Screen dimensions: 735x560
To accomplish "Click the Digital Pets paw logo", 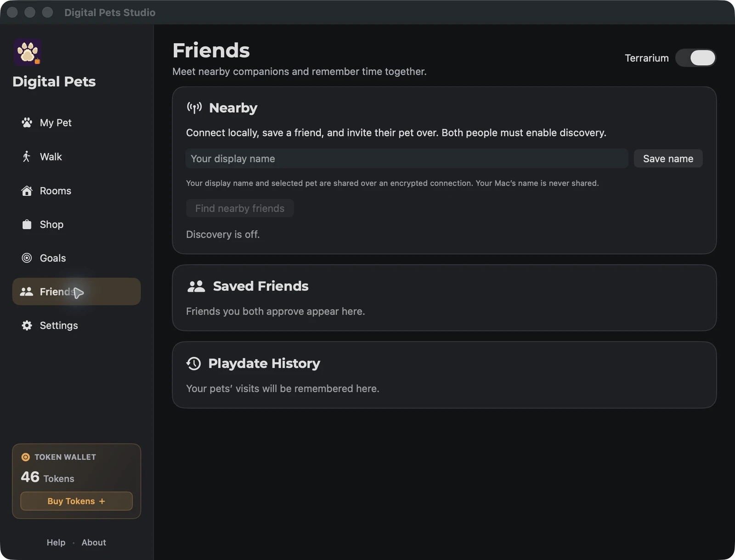I will tap(28, 52).
